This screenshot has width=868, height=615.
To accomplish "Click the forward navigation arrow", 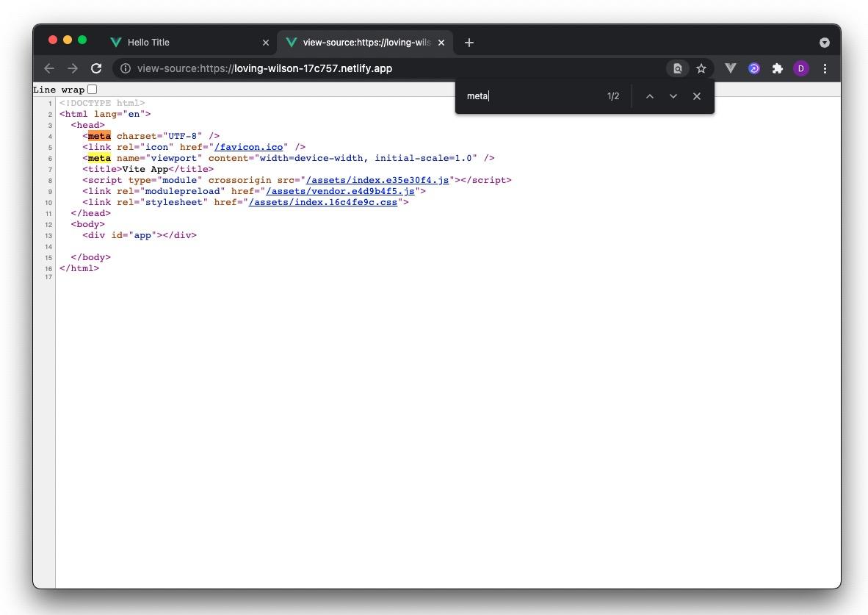I will click(x=73, y=68).
